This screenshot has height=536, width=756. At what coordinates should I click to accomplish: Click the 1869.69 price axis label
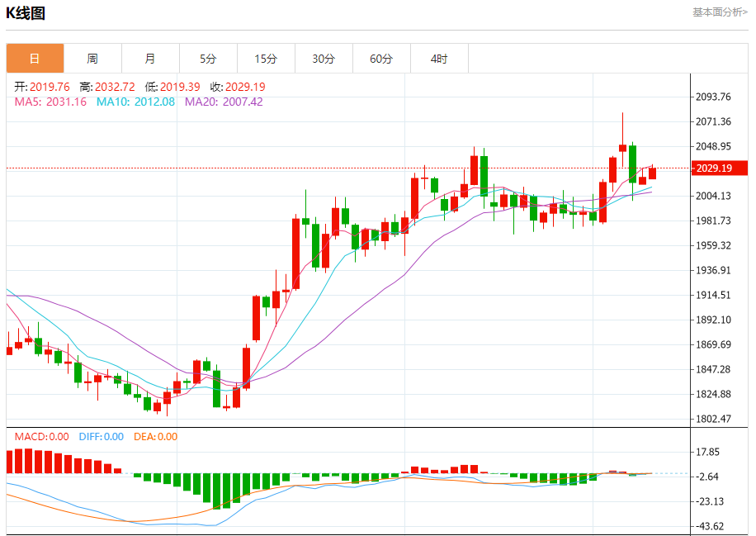(x=713, y=344)
